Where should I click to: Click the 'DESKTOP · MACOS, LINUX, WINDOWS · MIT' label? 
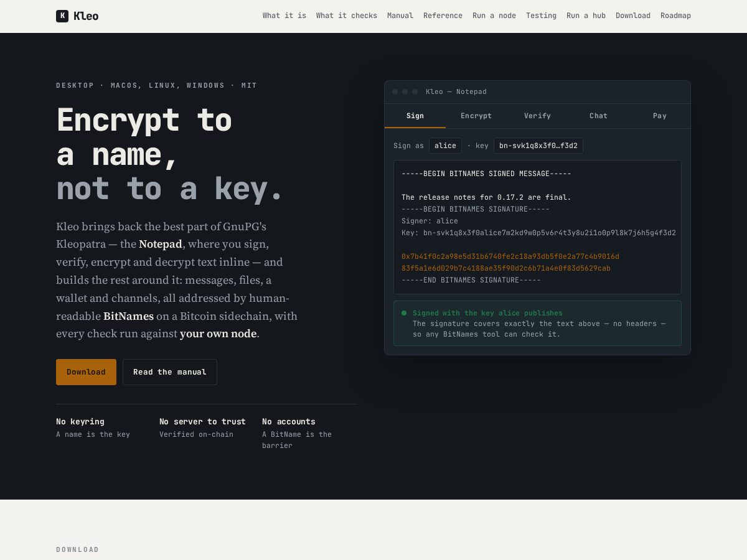(x=156, y=85)
